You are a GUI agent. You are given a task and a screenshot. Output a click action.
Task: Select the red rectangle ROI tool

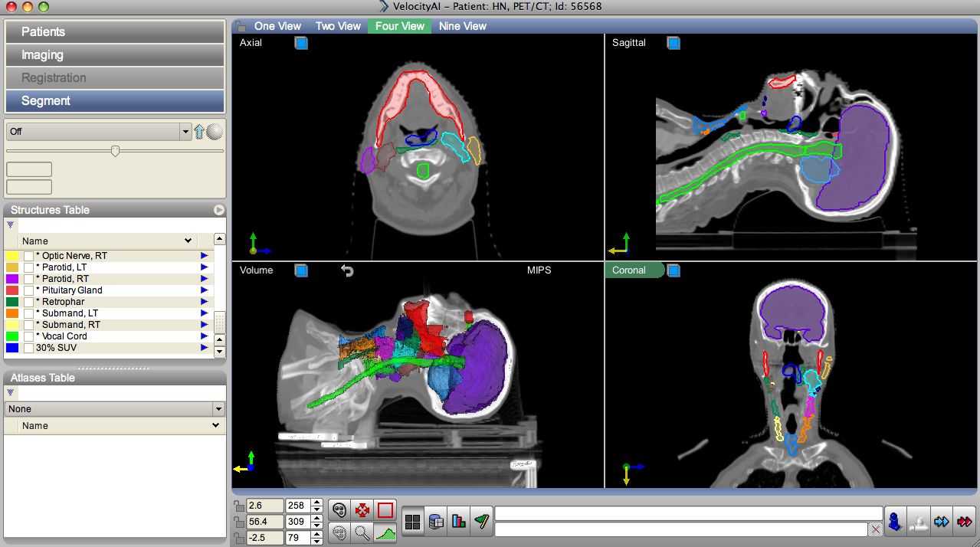[385, 510]
